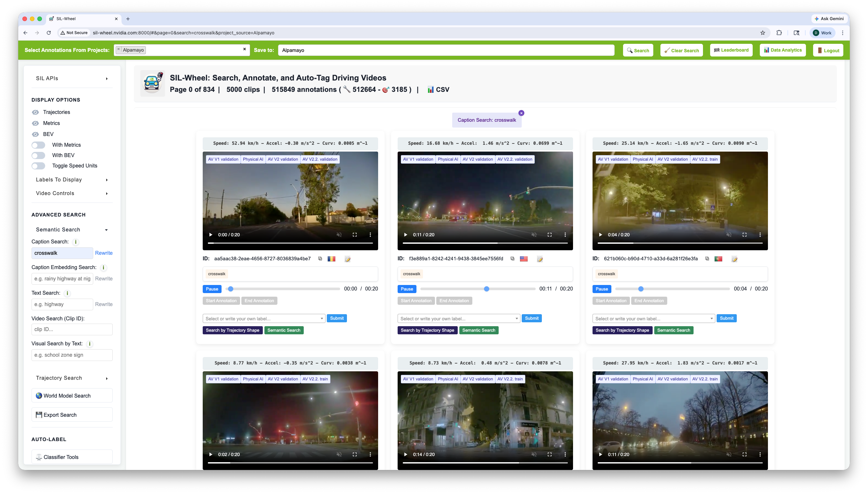Toggle BEV visibility eye
Screen dimensions: 868x494
point(35,134)
